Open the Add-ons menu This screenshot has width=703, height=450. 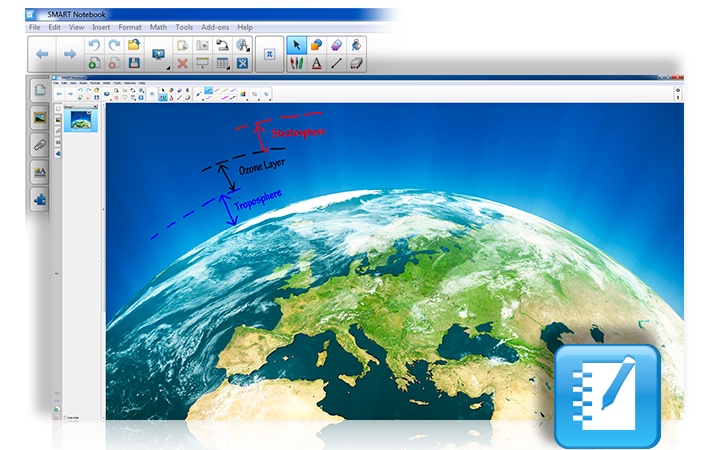click(216, 27)
